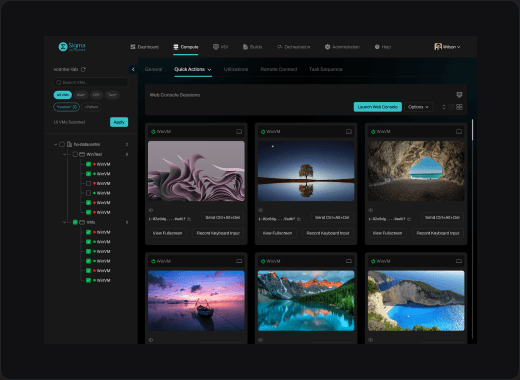Uncheck the checked green-status WinVM under WinTest
The height and width of the screenshot is (380, 520).
click(x=88, y=174)
